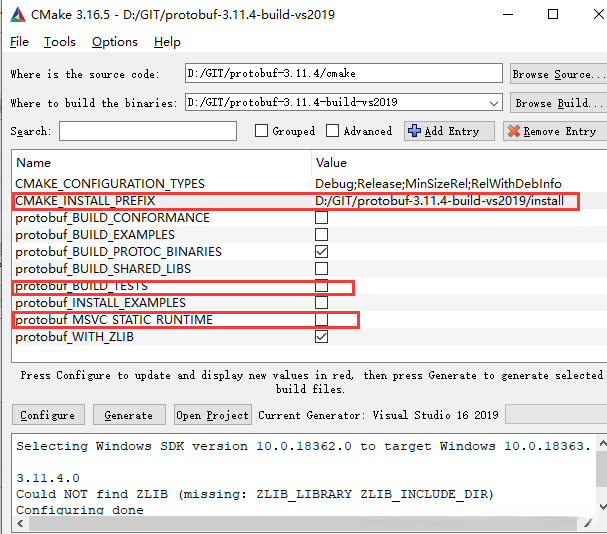Click the Configure button
607x534 pixels.
(48, 415)
